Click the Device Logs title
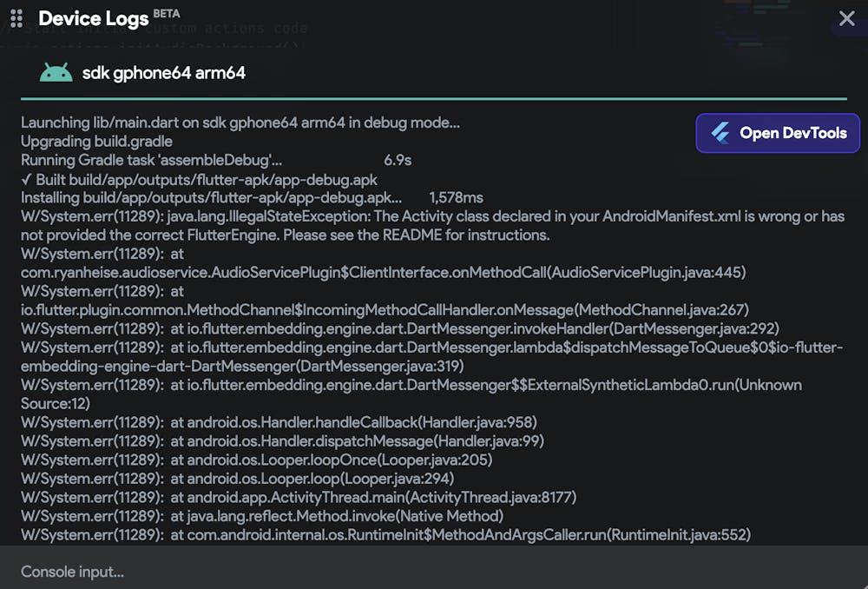 (x=93, y=18)
